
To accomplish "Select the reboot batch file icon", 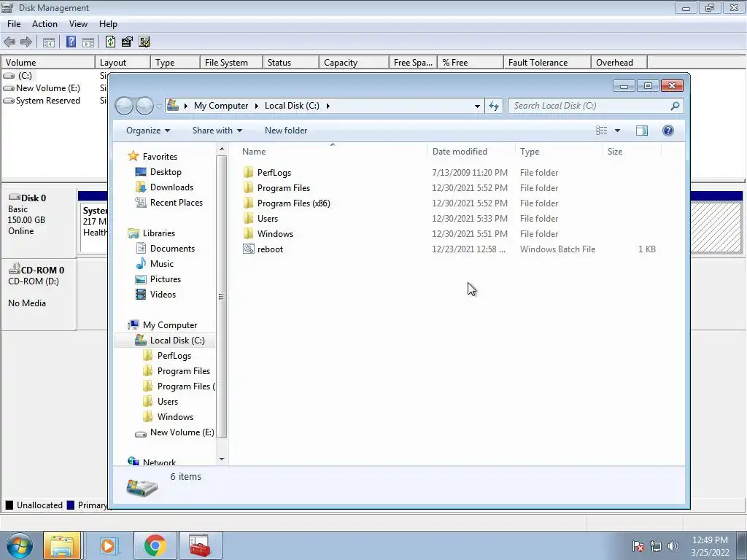I will 248,249.
